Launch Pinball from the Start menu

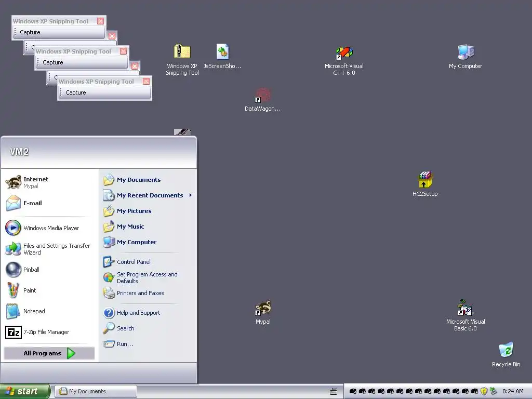50,270
